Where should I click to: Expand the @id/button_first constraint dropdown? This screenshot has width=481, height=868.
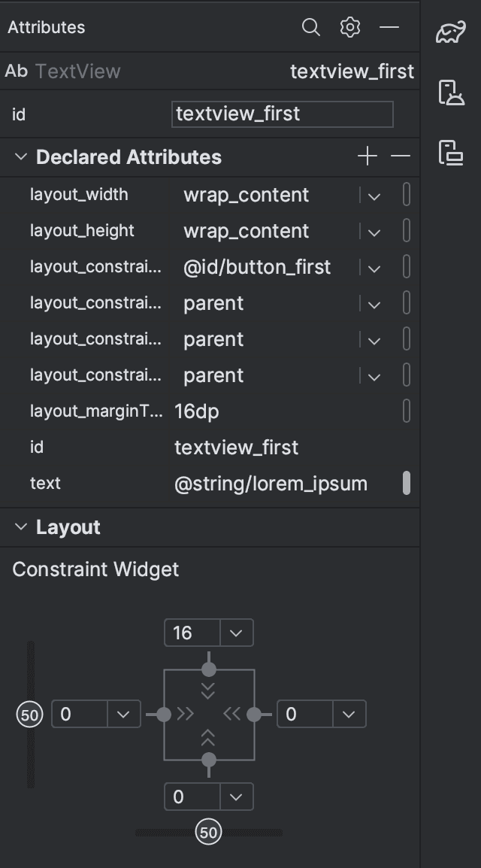point(374,268)
